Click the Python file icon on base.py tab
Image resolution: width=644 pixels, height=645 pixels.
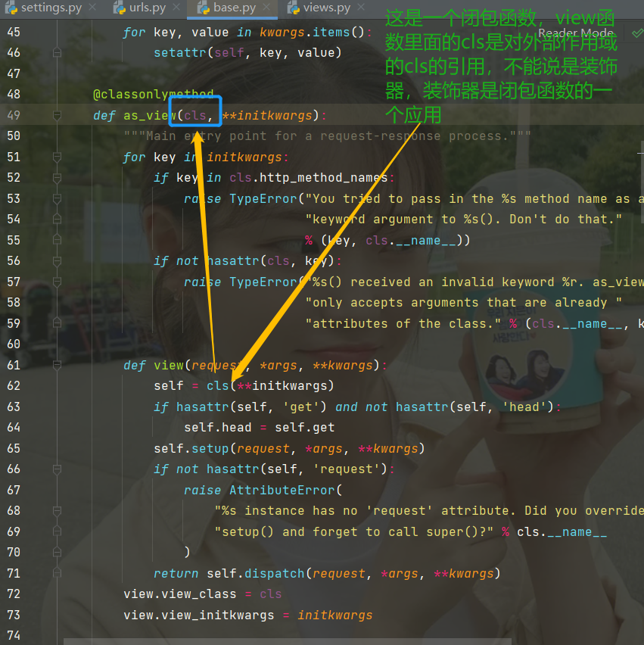[204, 8]
